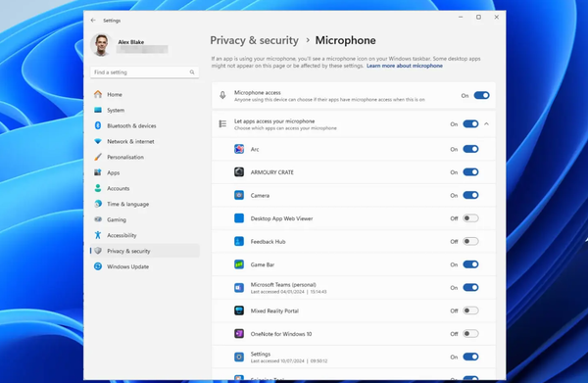Click the Camera app icon
The image size is (588, 383).
click(239, 195)
